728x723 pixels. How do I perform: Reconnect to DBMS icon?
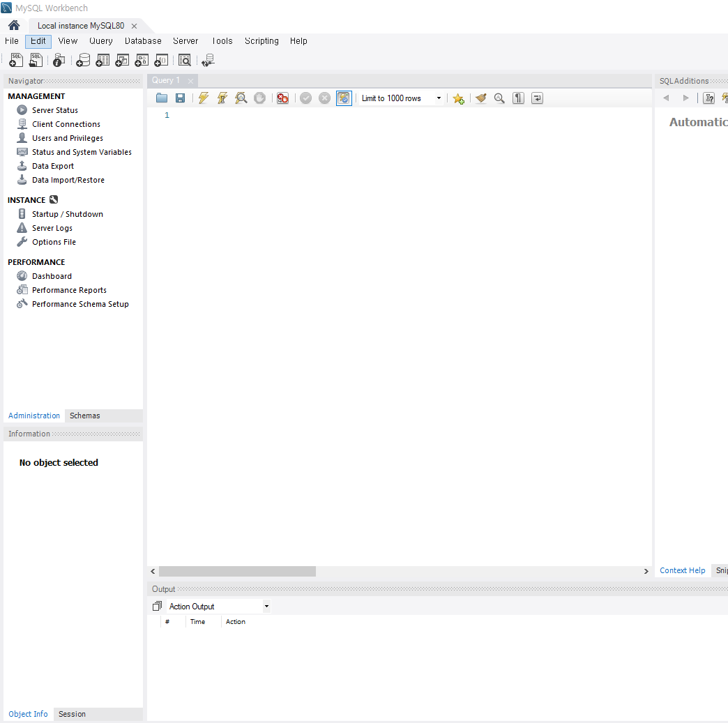click(208, 60)
